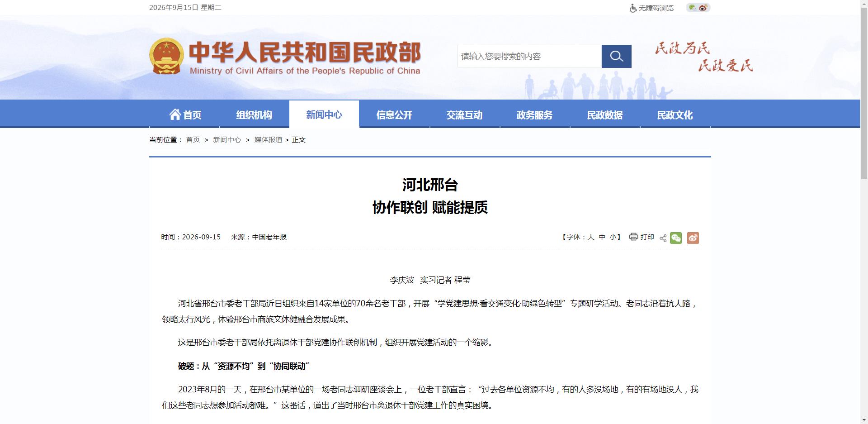
Task: Click the home icon in 首页 tab
Action: point(175,114)
